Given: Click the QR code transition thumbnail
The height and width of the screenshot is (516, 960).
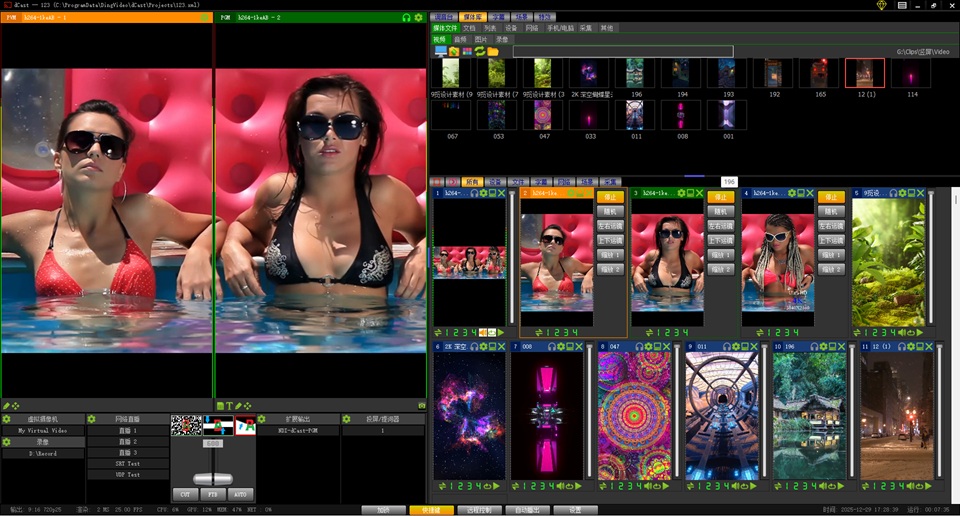Looking at the screenshot, I should click(x=186, y=425).
